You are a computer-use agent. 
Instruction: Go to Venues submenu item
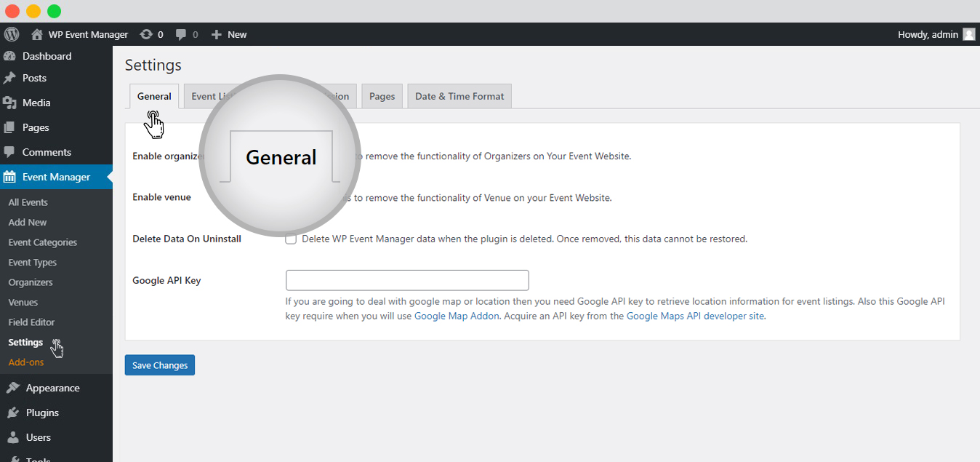click(x=23, y=302)
